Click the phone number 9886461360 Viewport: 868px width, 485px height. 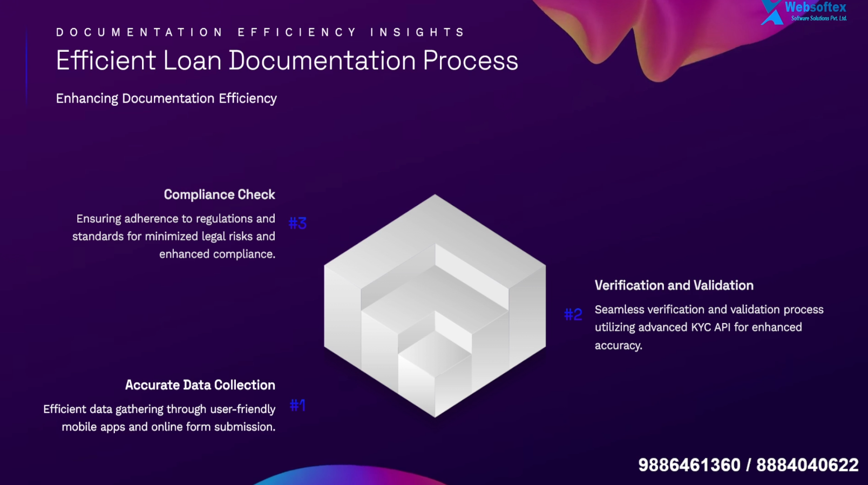689,465
